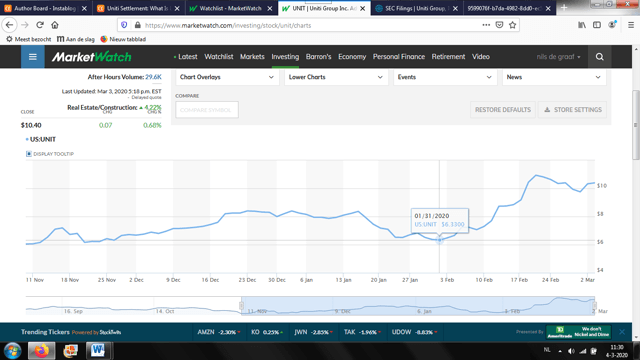640x360 pixels.
Task: Switch to Watchlist - MarketWatch tab
Action: 231,8
